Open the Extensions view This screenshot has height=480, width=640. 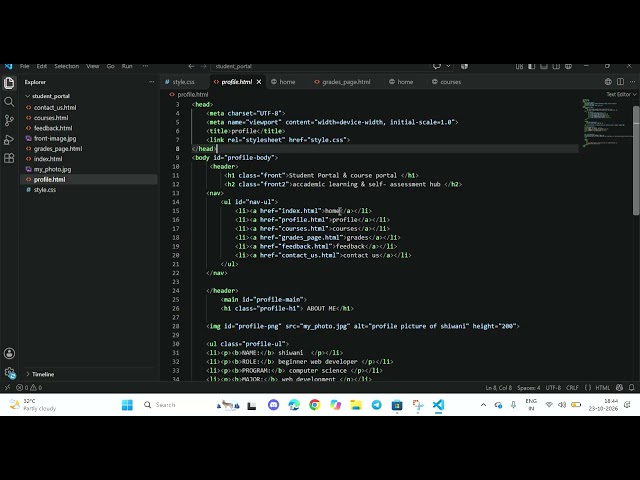point(9,158)
